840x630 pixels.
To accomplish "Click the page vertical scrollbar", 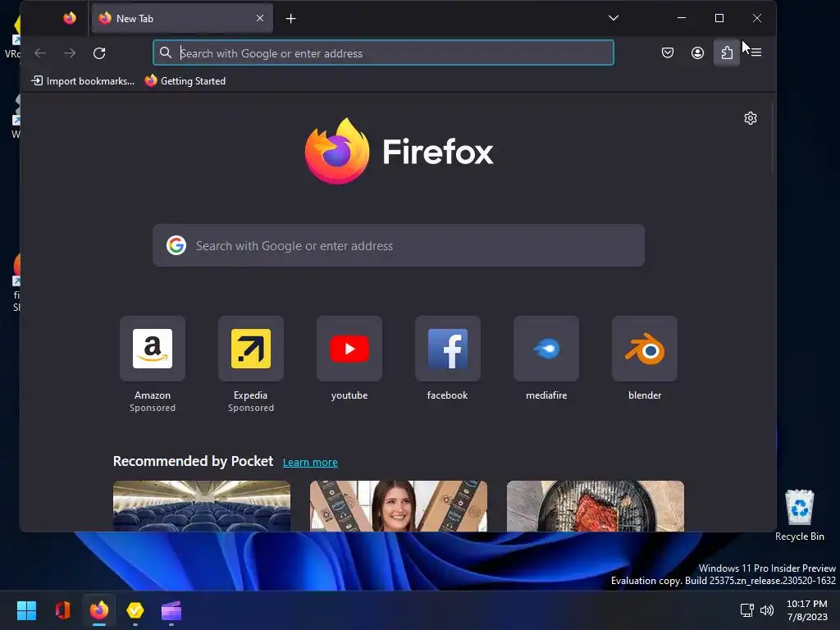I will click(773, 139).
